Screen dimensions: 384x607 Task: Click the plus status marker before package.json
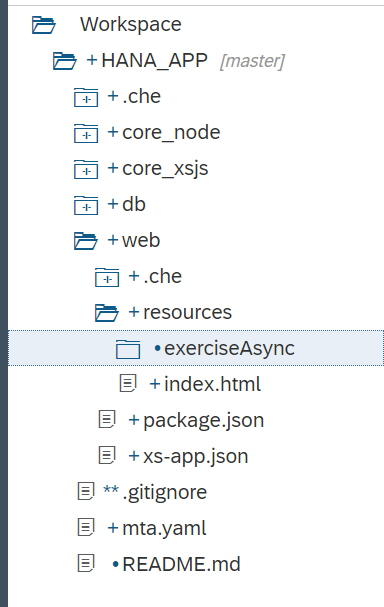point(134,420)
